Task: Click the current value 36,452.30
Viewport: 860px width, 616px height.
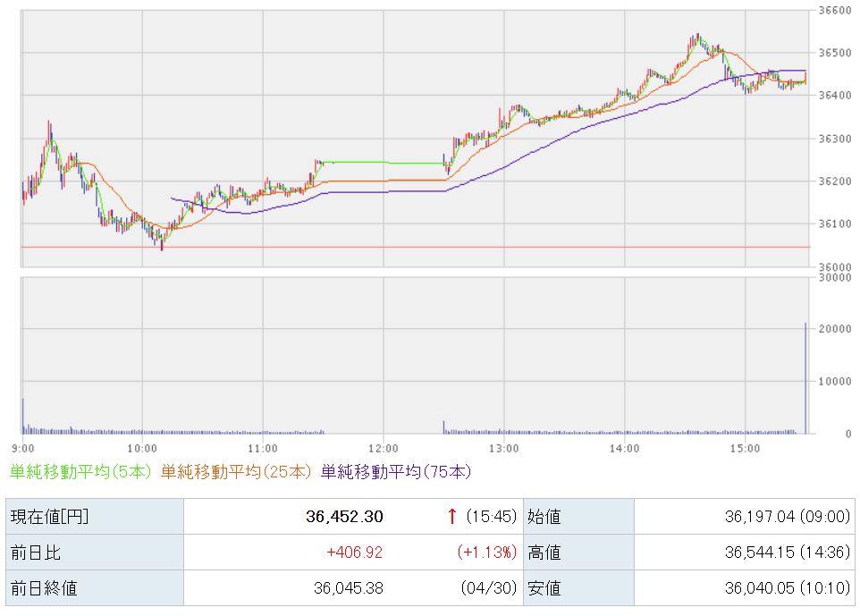Action: 344,516
